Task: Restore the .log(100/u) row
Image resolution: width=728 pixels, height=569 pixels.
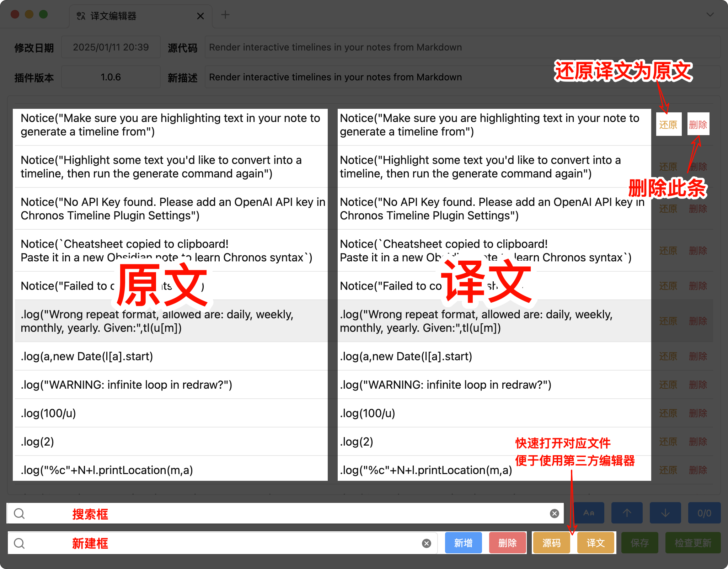Action: coord(668,413)
